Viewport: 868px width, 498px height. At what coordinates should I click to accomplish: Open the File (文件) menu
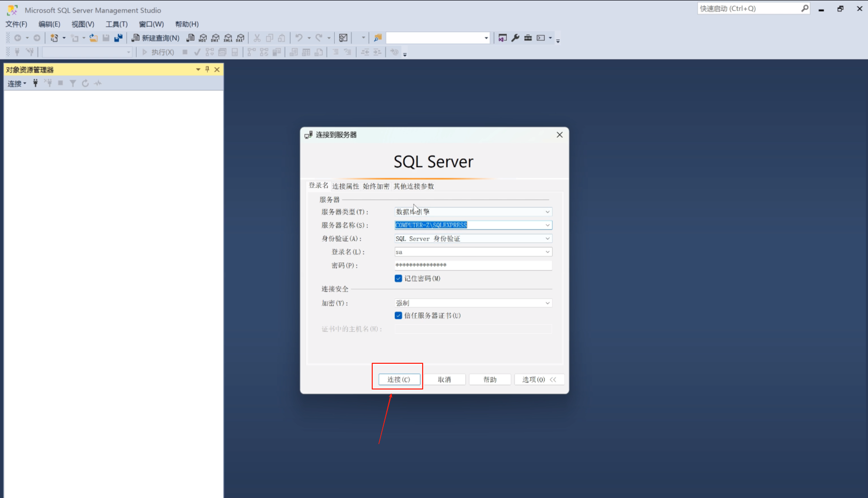[16, 24]
